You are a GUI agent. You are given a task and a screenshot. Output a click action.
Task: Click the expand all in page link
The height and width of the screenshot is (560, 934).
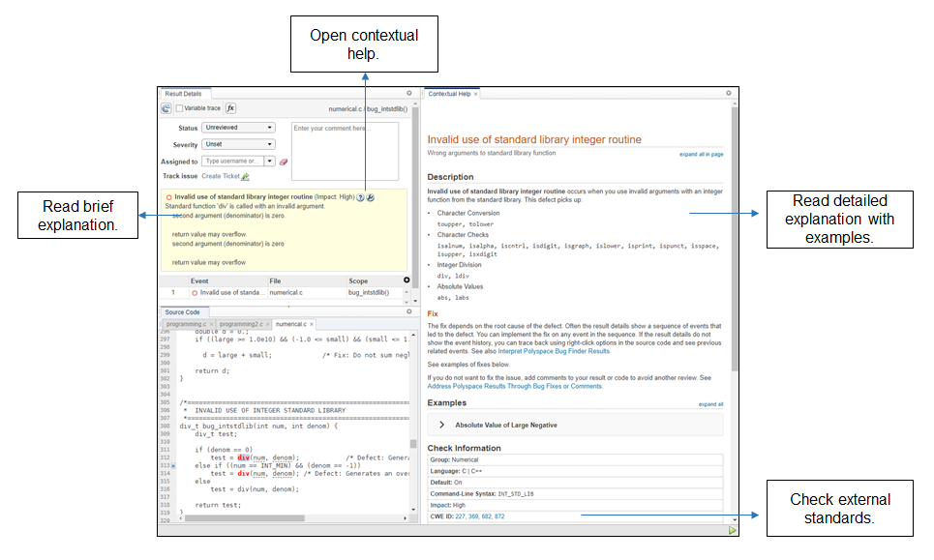pyautogui.click(x=702, y=155)
